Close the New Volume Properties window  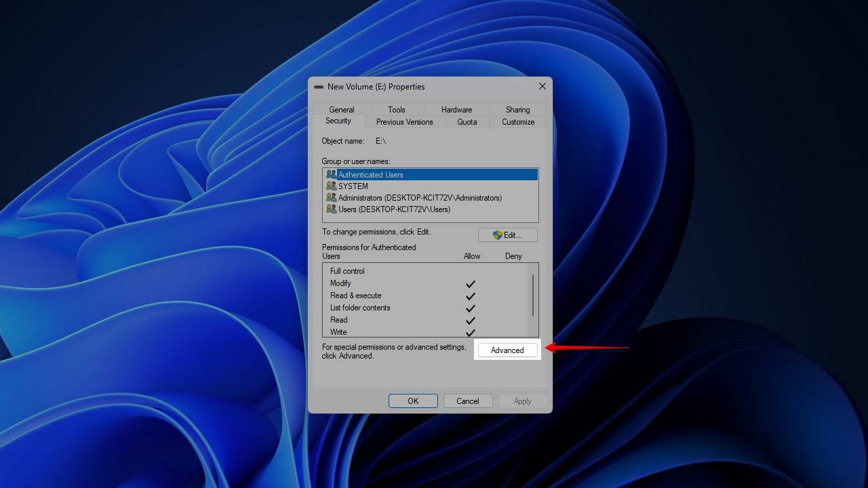coord(542,87)
